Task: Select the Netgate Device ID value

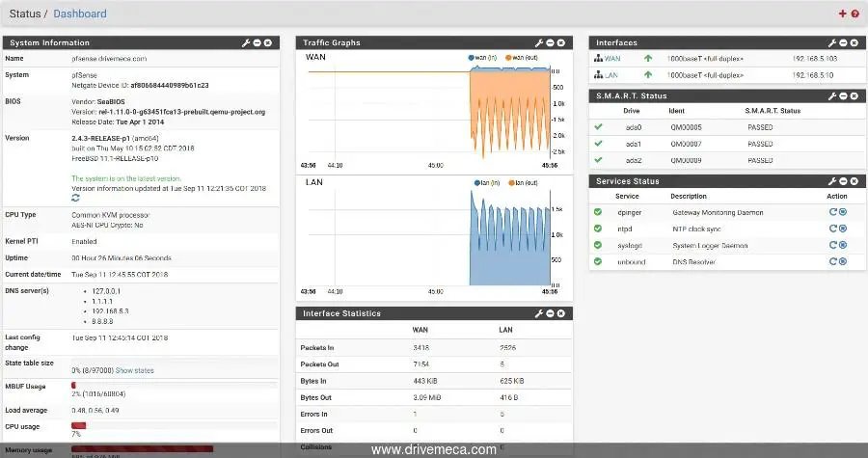Action: (x=170, y=85)
